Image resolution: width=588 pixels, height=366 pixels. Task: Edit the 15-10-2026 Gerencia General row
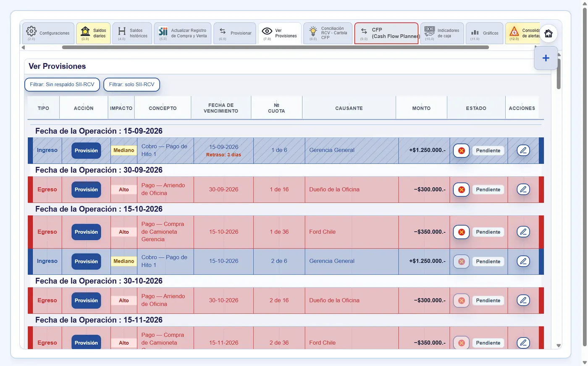tap(523, 261)
